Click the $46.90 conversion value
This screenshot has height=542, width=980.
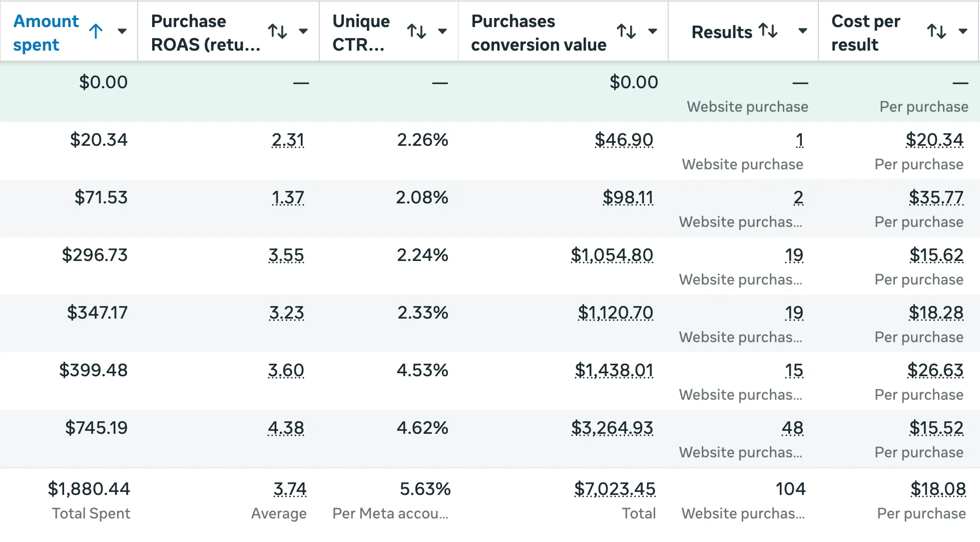point(624,140)
